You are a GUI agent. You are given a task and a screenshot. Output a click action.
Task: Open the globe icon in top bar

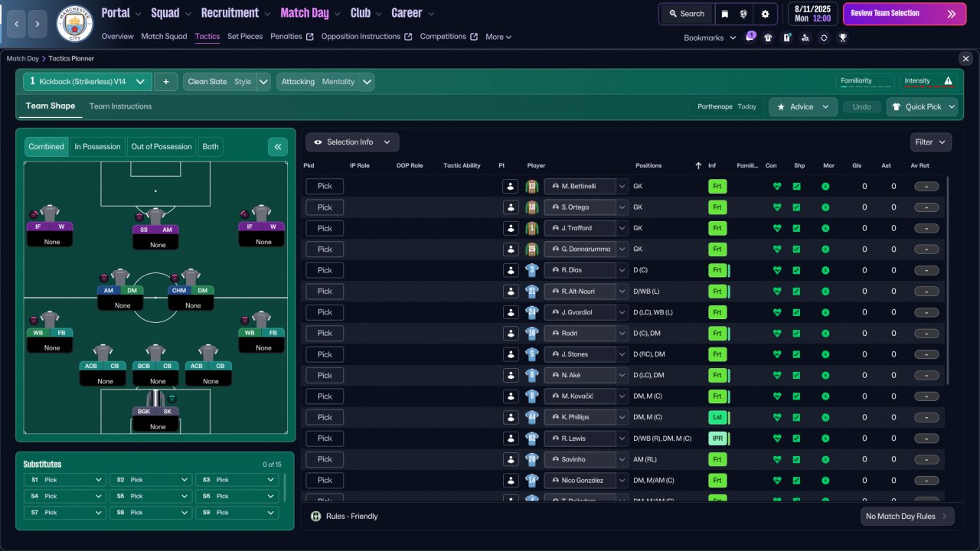point(743,14)
